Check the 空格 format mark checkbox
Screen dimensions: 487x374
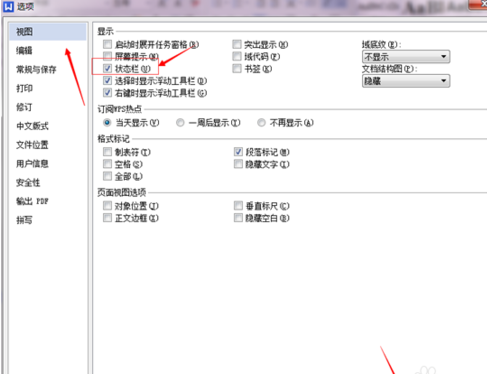tap(107, 164)
